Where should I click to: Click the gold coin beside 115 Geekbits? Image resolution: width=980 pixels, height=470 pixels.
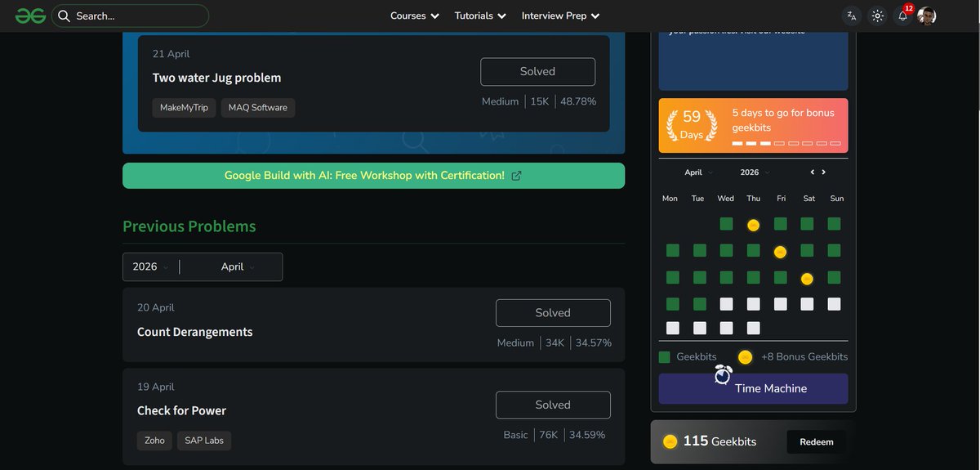[x=670, y=441]
